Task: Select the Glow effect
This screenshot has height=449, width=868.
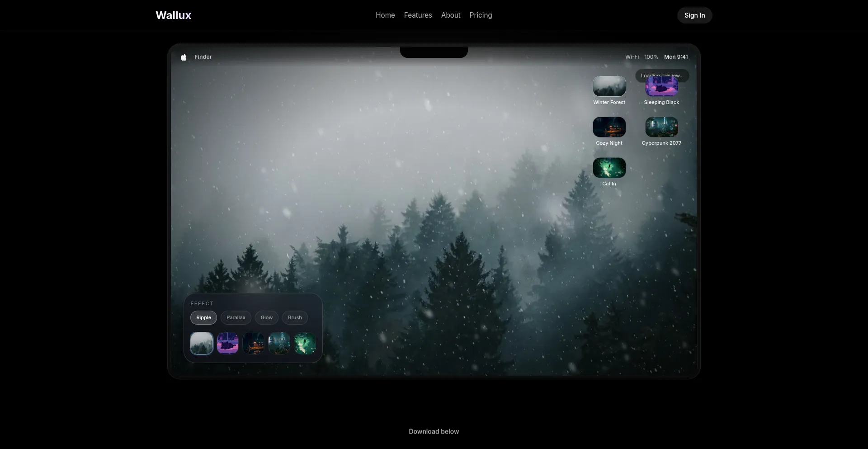Action: tap(267, 317)
